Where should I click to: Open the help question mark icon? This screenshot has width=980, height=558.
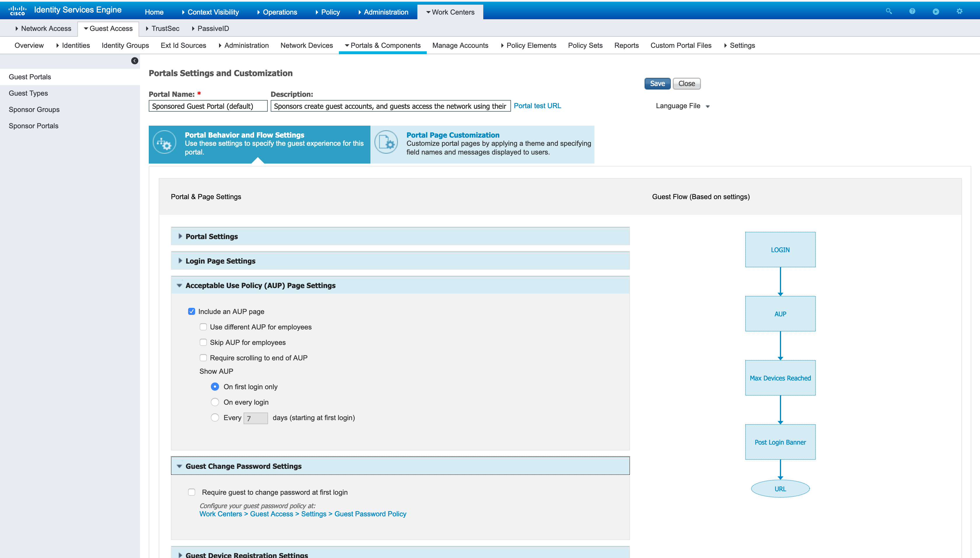tap(912, 11)
